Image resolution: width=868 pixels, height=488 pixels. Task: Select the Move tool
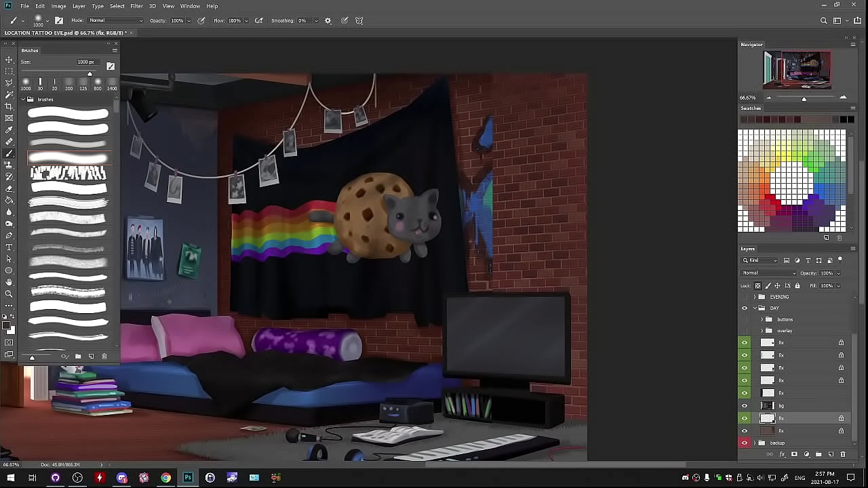pos(9,60)
